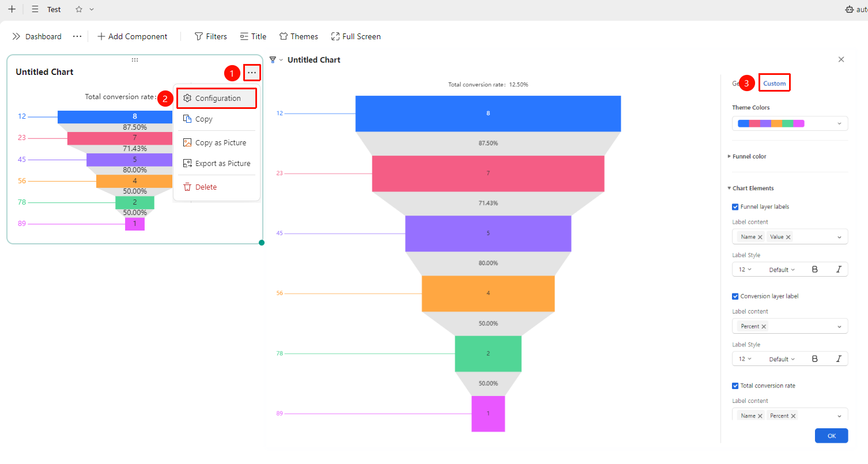Toggle bold for funnel layer label style
Screen dimensions: 868x464
point(815,269)
